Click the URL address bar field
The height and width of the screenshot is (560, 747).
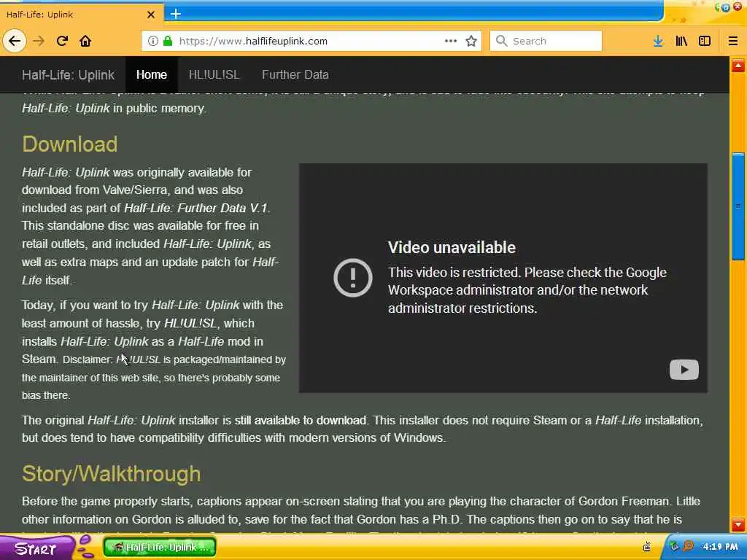(312, 41)
